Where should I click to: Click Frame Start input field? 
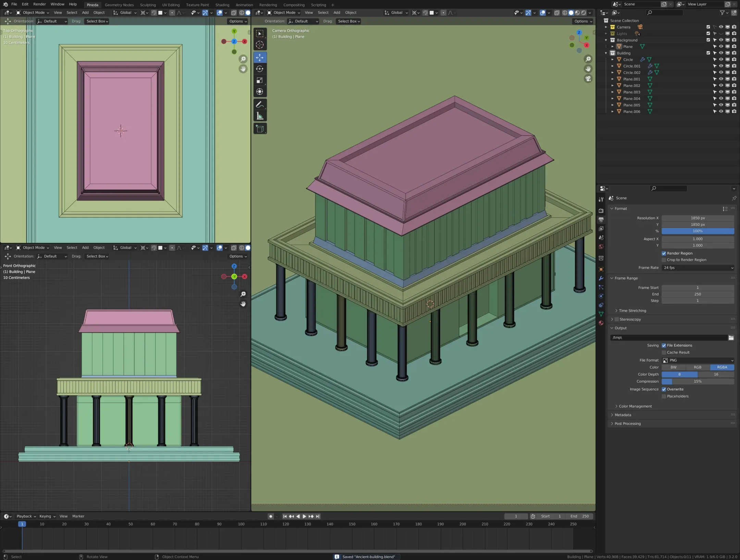(698, 287)
